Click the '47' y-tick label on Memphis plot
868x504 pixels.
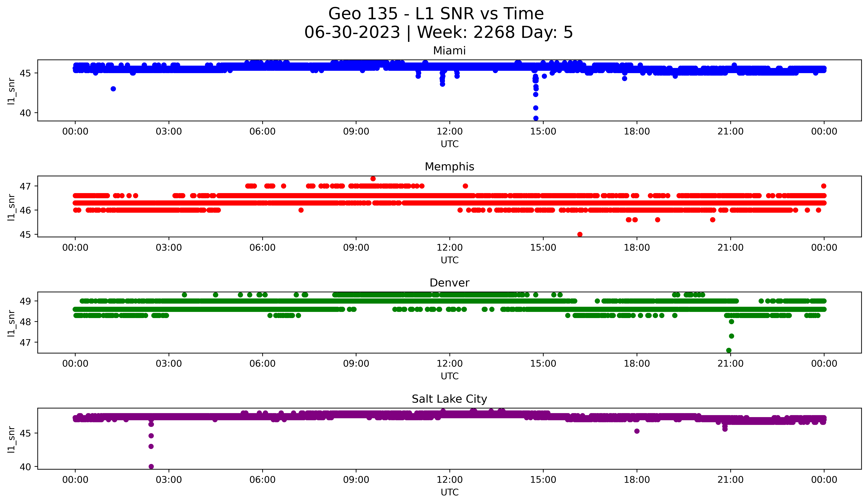pyautogui.click(x=25, y=186)
